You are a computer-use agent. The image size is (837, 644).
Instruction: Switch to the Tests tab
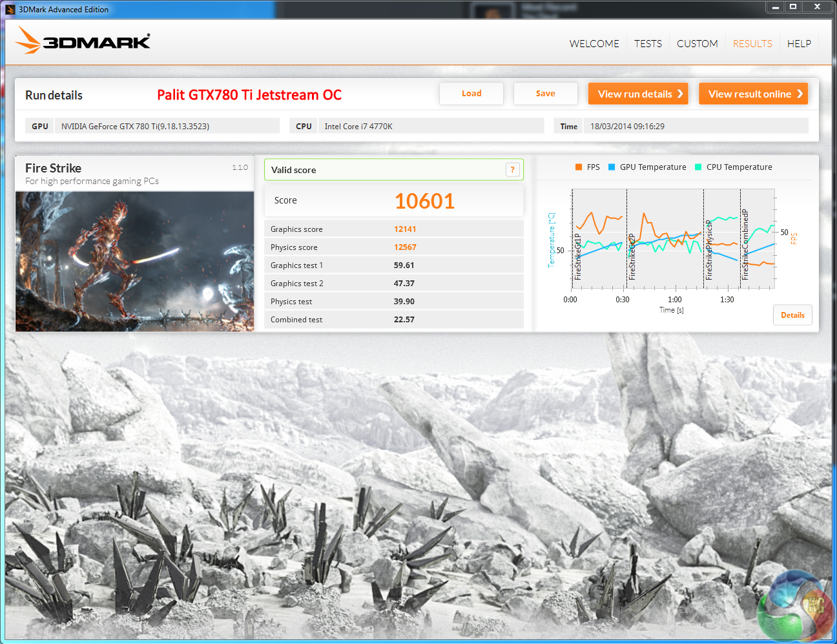pos(648,44)
